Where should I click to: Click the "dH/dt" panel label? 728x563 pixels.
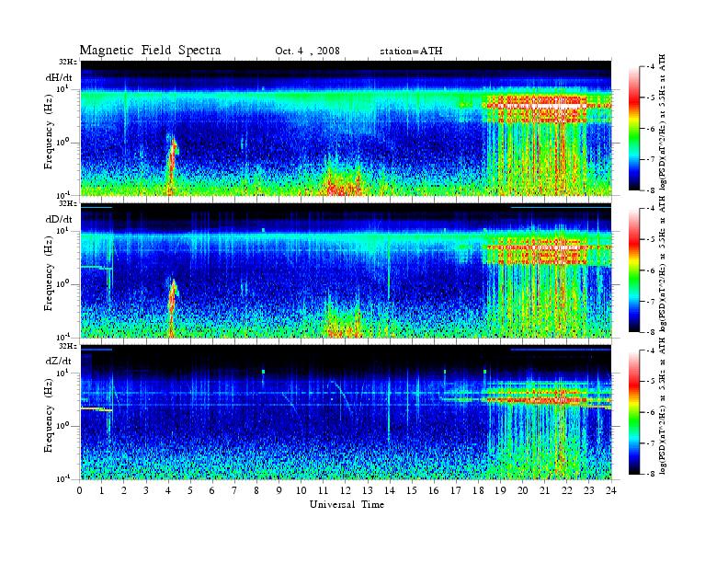[59, 77]
